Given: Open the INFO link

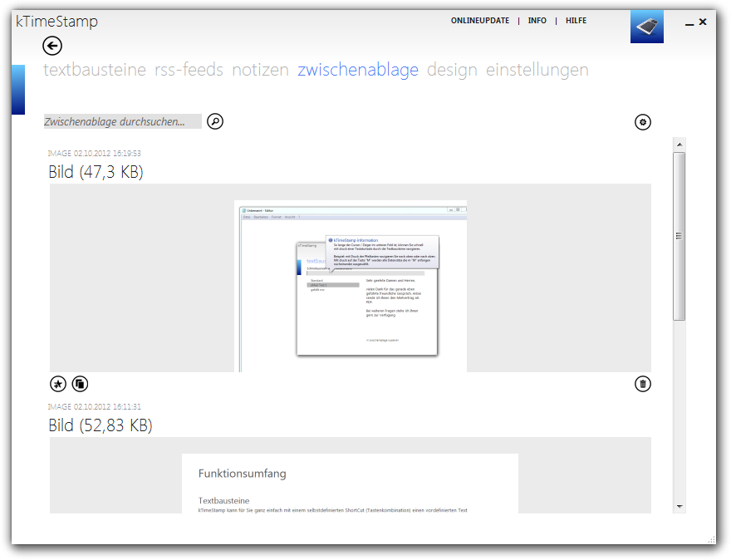Looking at the screenshot, I should point(537,21).
